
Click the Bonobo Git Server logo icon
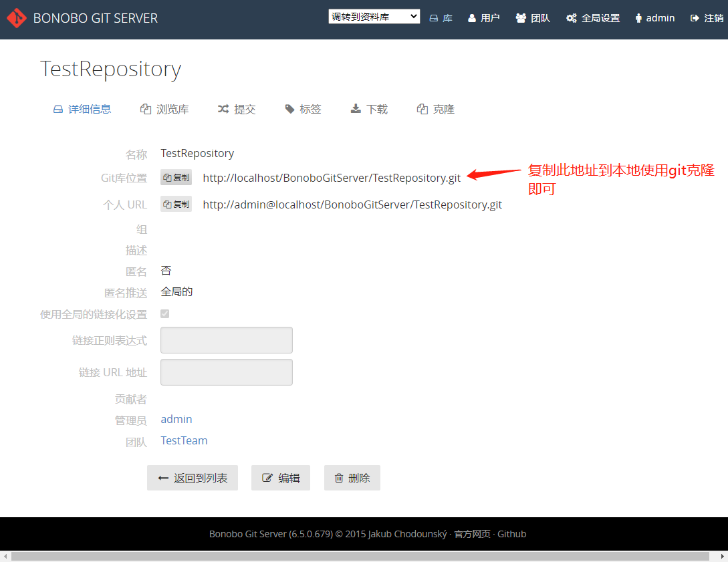pos(16,17)
